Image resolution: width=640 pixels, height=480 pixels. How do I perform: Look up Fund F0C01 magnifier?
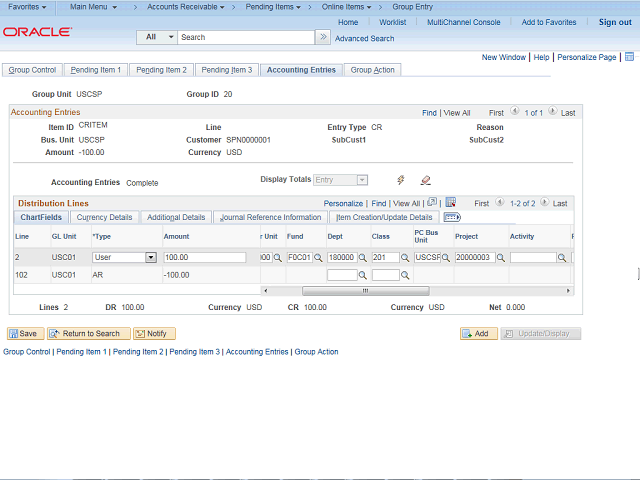pos(318,258)
